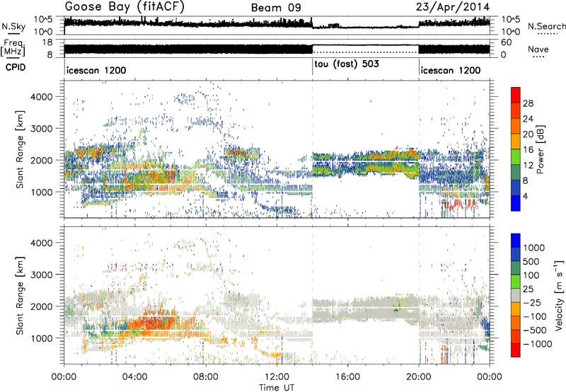This screenshot has height=392, width=566.
Task: Click the '60' tick on right Nave axis
Action: click(x=507, y=42)
